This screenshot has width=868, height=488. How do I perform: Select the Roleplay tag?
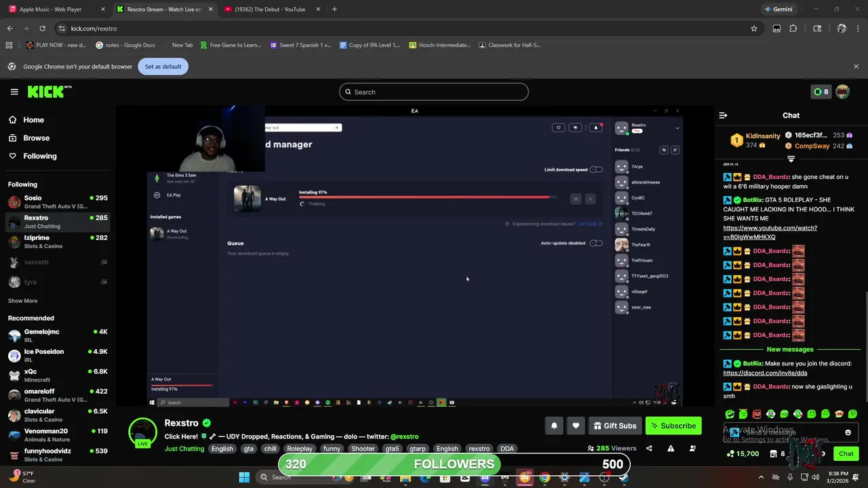tap(299, 449)
